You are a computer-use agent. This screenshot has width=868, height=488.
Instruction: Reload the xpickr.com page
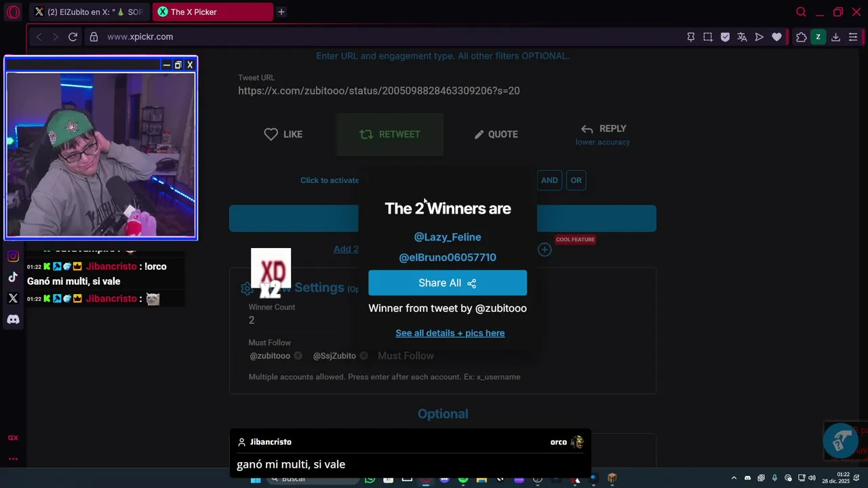click(x=73, y=37)
